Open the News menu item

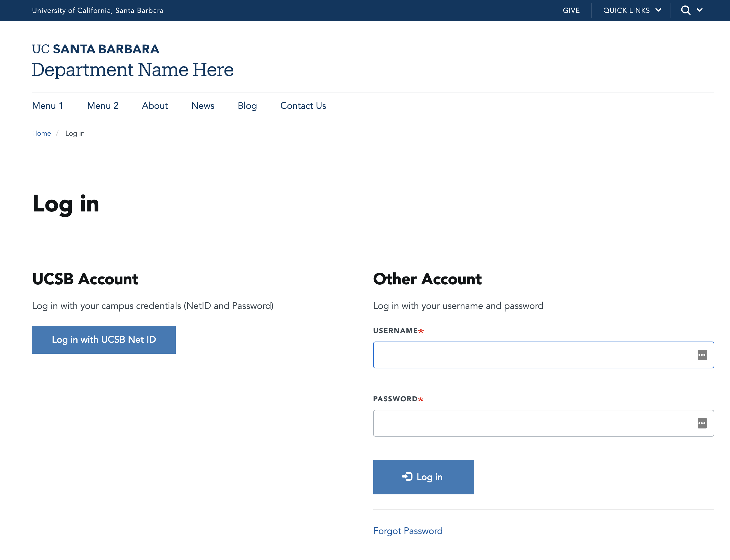[203, 106]
